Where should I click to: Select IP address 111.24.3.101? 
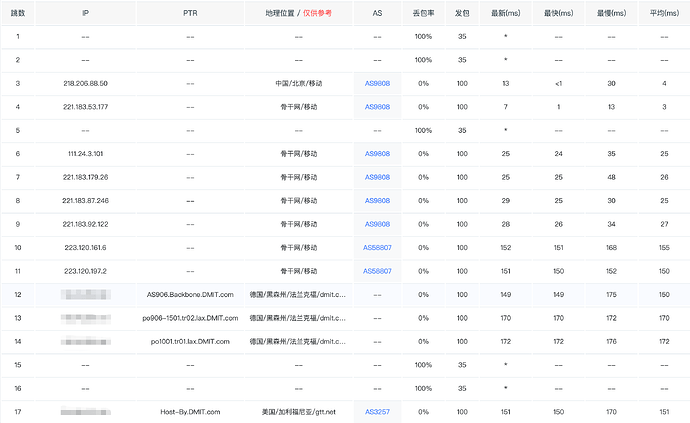85,154
